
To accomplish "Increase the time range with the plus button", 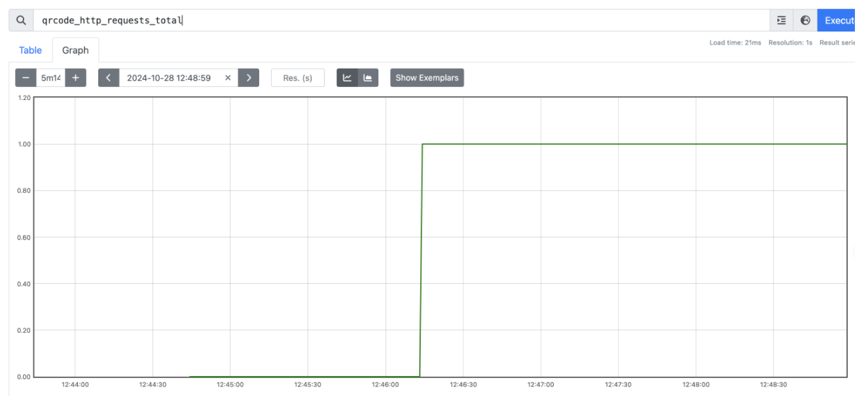I will [75, 77].
